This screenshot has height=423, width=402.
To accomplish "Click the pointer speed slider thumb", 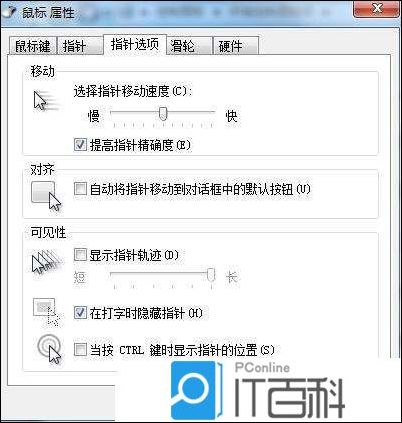I will tap(163, 114).
